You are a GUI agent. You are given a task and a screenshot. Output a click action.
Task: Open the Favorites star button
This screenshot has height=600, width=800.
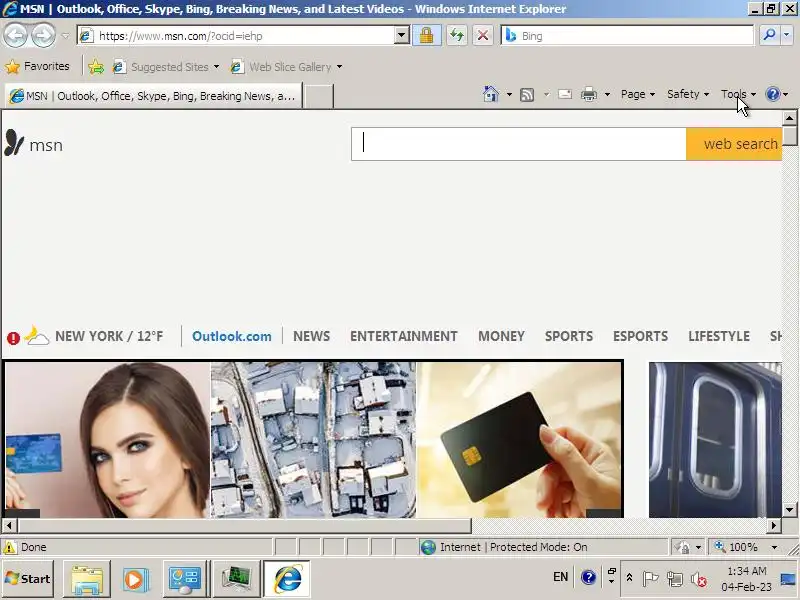(37, 66)
